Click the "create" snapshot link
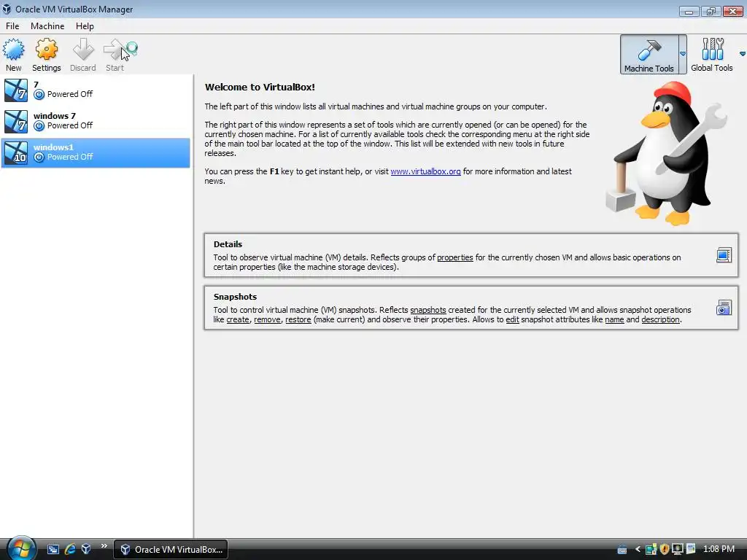 click(x=238, y=319)
